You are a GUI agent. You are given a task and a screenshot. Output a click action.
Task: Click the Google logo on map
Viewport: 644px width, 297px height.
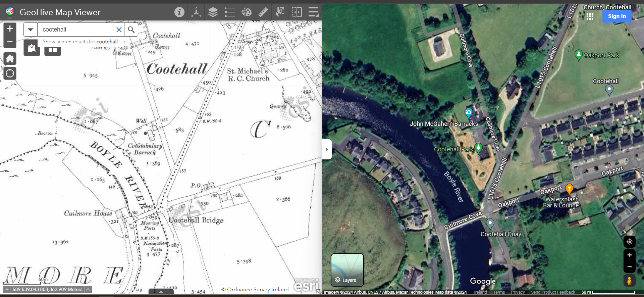pos(483,281)
